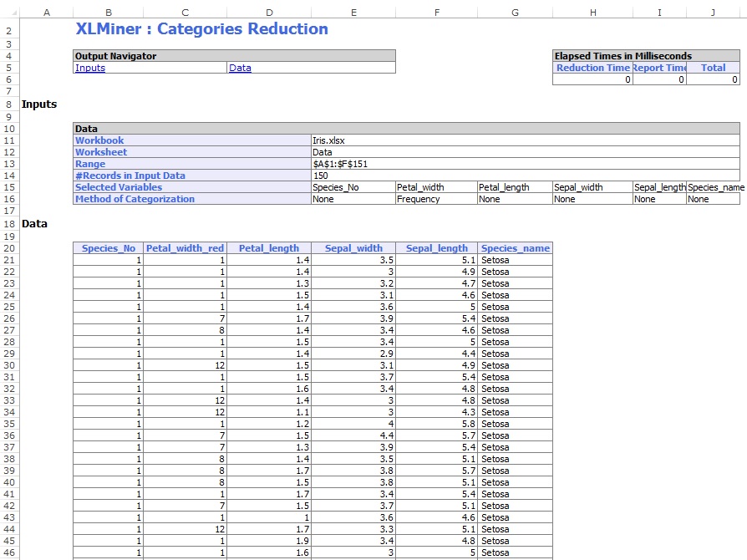
Task: Click the Data hyperlink in Output Navigator
Action: pos(240,68)
